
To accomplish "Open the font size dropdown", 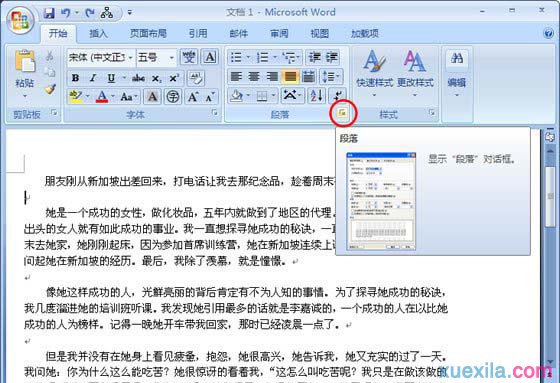I will click(x=172, y=58).
